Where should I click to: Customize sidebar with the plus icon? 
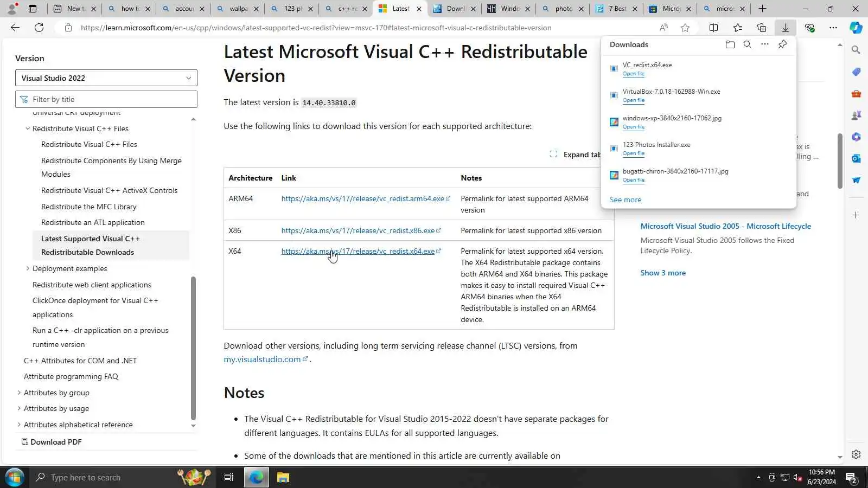pyautogui.click(x=856, y=215)
